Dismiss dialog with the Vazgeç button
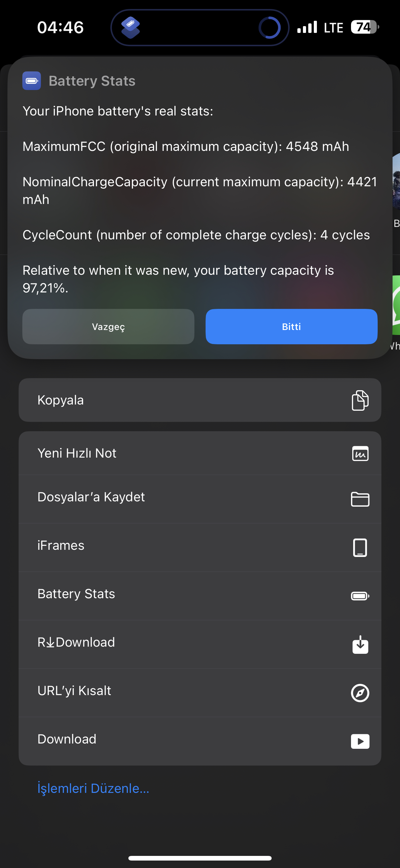The width and height of the screenshot is (400, 868). [109, 327]
